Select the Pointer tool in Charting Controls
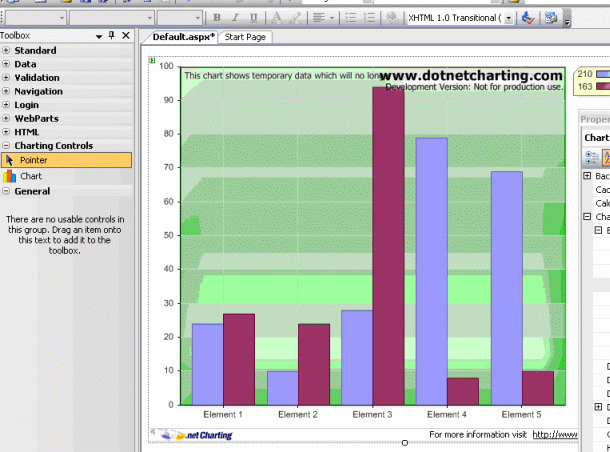 point(67,160)
